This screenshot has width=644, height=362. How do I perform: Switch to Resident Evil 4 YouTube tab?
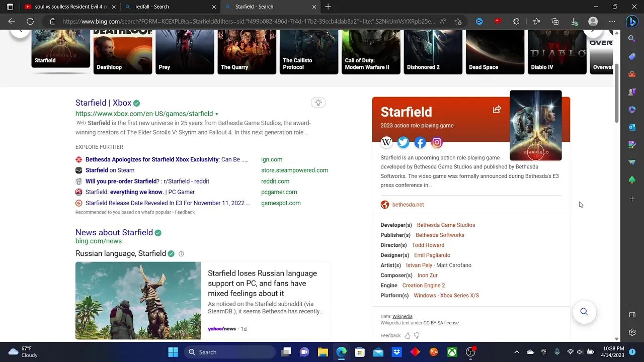70,7
